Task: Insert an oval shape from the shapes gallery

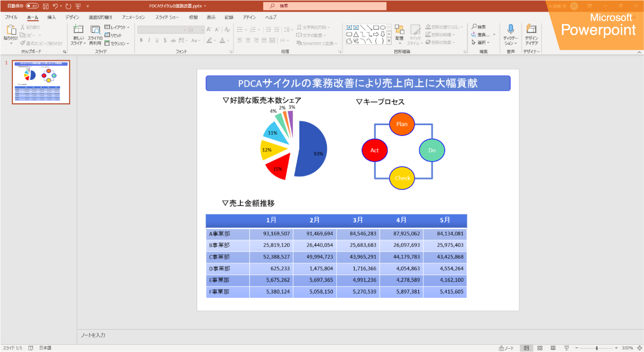Action: coord(384,28)
